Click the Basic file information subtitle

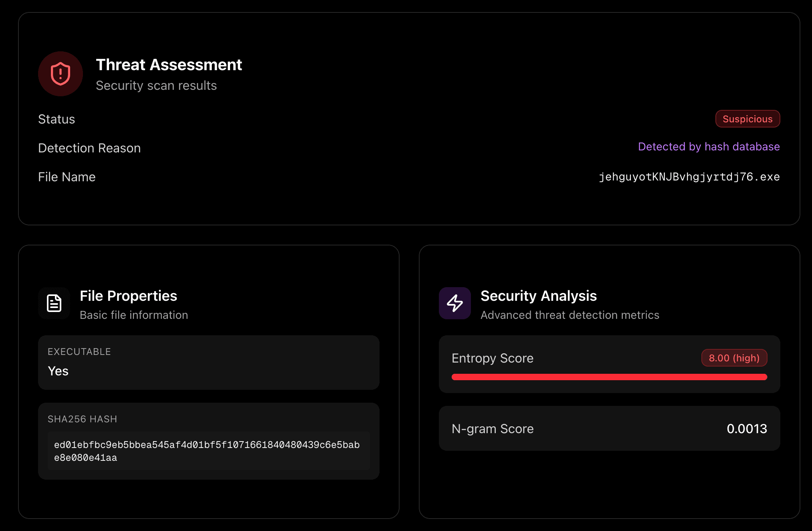pyautogui.click(x=134, y=315)
